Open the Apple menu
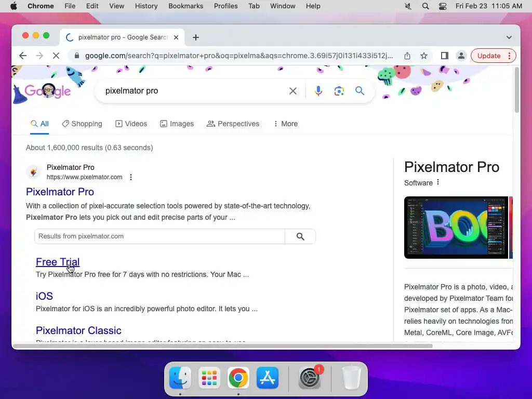Viewport: 532px width, 399px height. coord(14,6)
